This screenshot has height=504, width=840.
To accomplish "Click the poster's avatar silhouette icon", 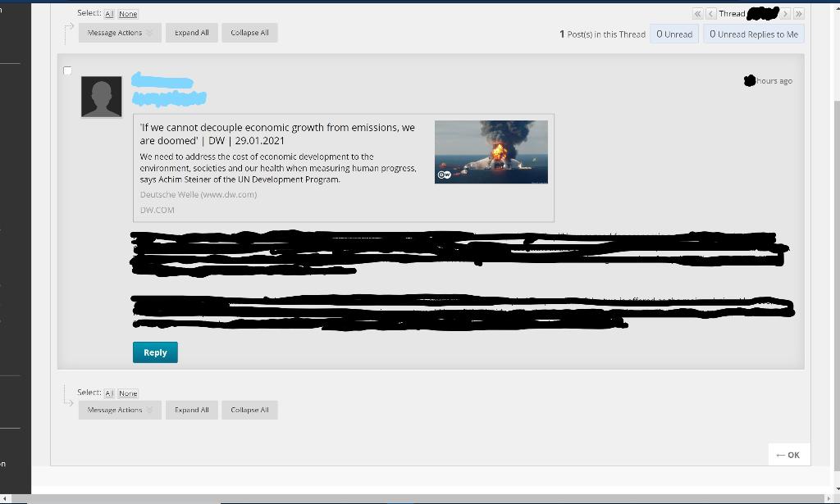I will [101, 96].
